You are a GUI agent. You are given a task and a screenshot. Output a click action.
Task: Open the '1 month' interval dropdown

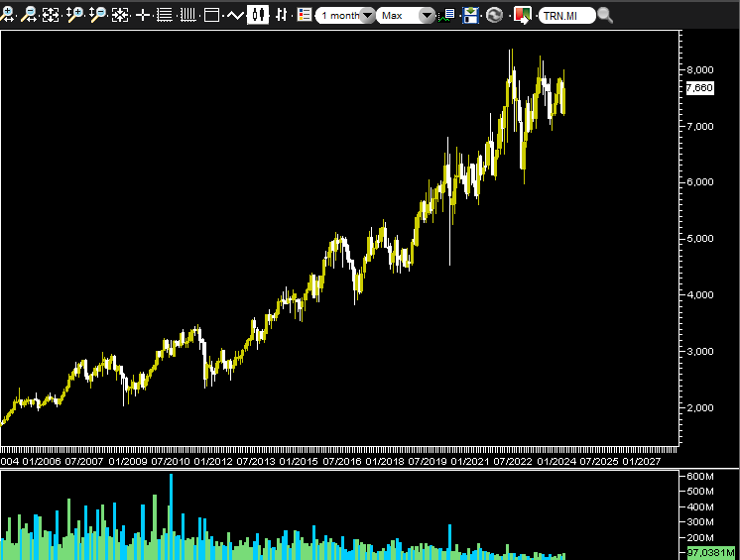pyautogui.click(x=345, y=16)
